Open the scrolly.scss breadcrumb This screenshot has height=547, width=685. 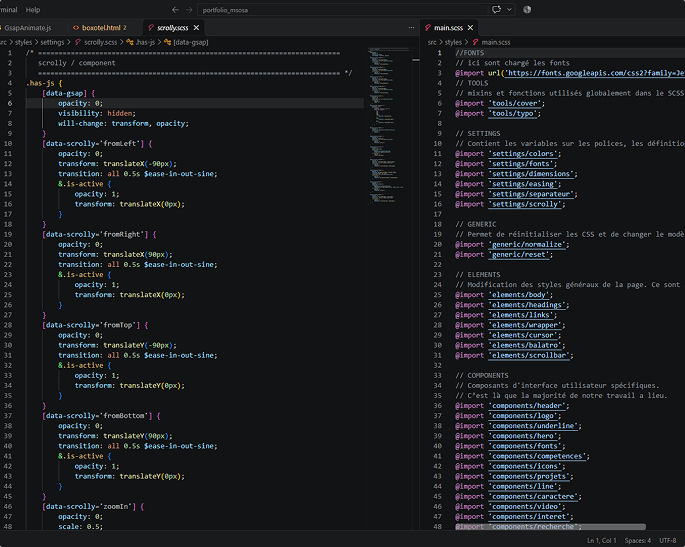[x=100, y=42]
